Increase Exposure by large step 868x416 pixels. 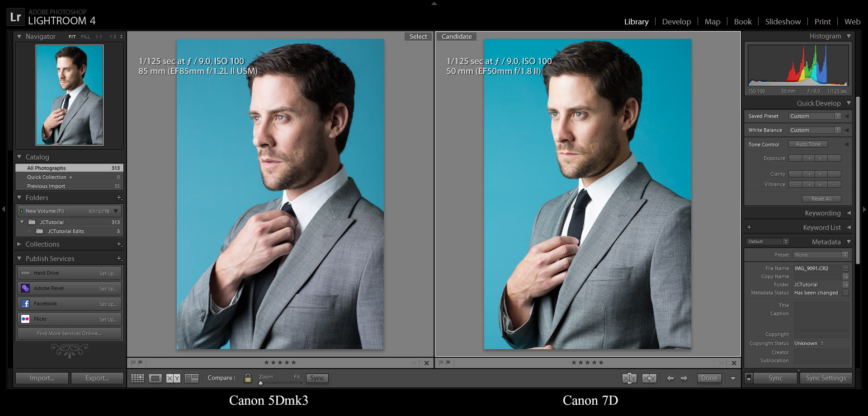[x=835, y=158]
